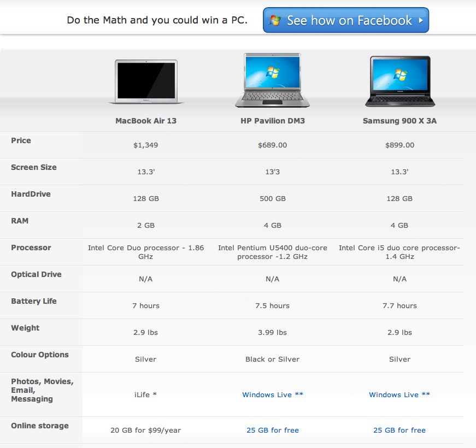476x448 pixels.
Task: Click the Samsung 900 X 3A heading
Action: click(x=399, y=121)
